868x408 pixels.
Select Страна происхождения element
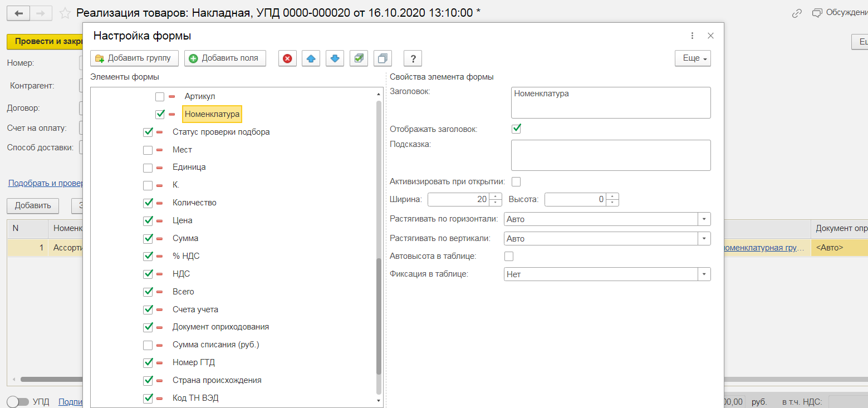pyautogui.click(x=217, y=380)
